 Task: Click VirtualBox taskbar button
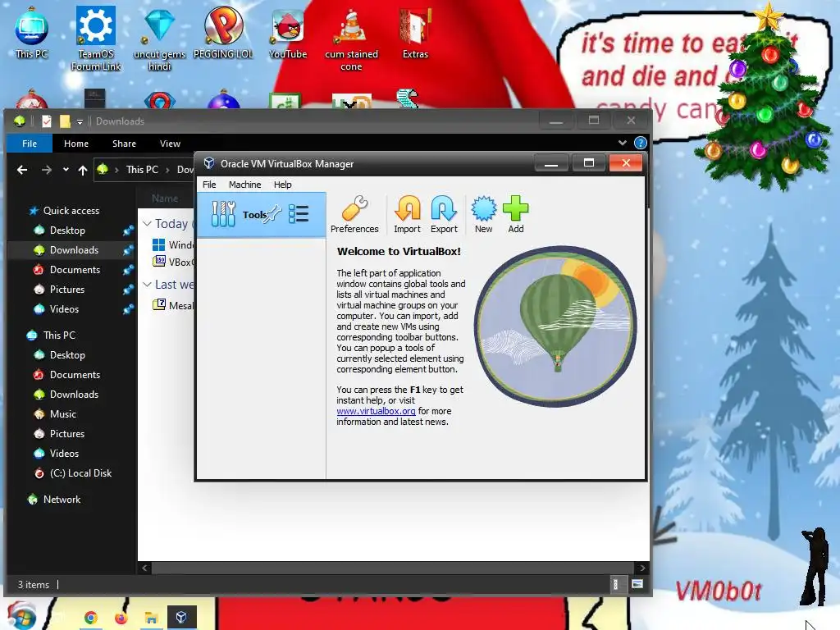181,617
